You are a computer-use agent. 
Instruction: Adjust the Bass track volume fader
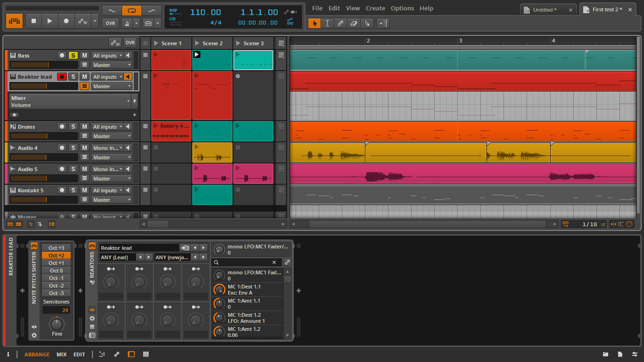[43, 65]
